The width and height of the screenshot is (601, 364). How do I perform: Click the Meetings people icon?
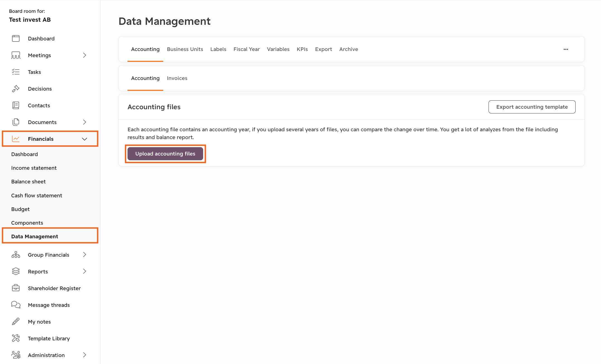pos(16,55)
